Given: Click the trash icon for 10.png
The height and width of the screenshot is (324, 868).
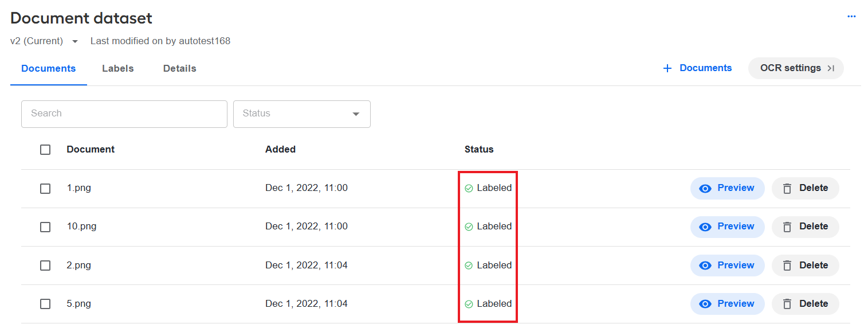Looking at the screenshot, I should [x=787, y=227].
